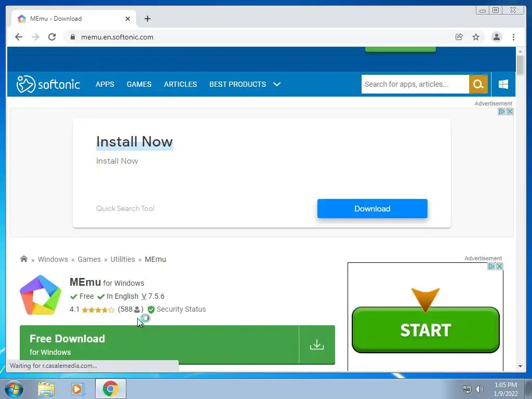532x399 pixels.
Task: Open the Chrome profile avatar icon
Action: (496, 37)
